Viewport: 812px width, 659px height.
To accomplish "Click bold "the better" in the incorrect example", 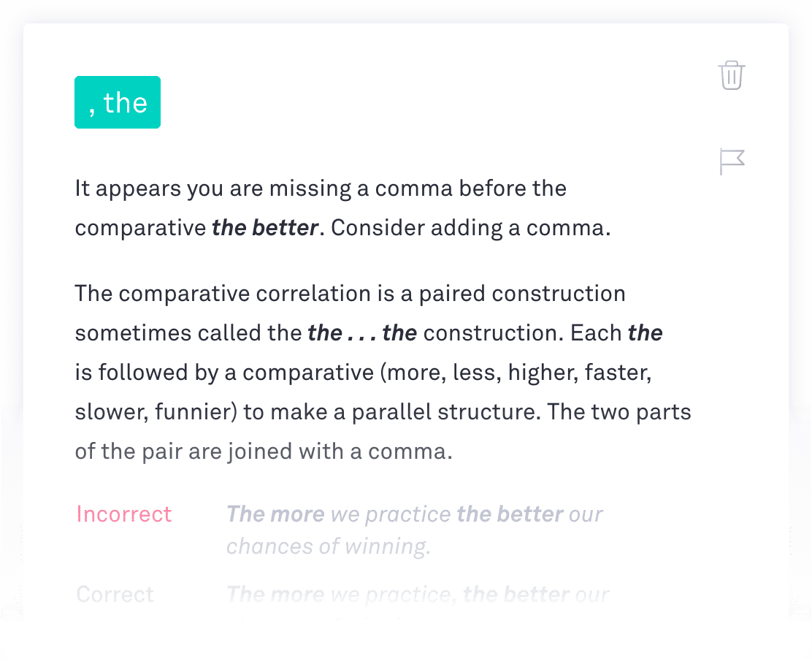I will click(510, 514).
